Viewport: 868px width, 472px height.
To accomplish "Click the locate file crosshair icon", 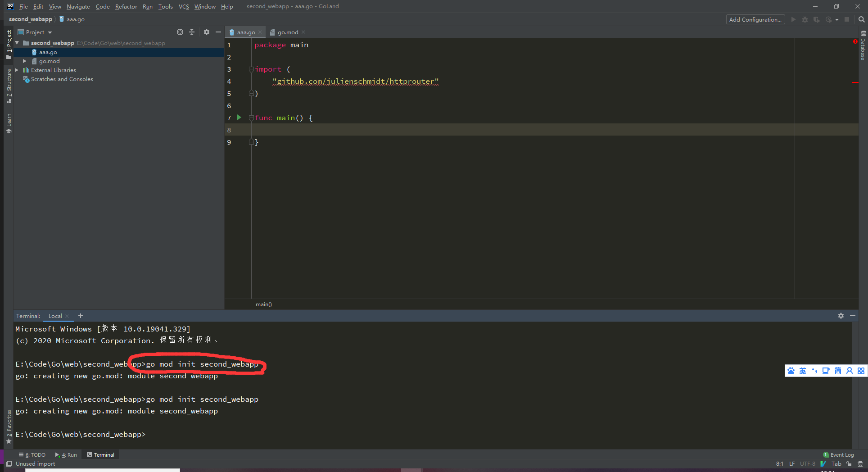I will [x=180, y=32].
